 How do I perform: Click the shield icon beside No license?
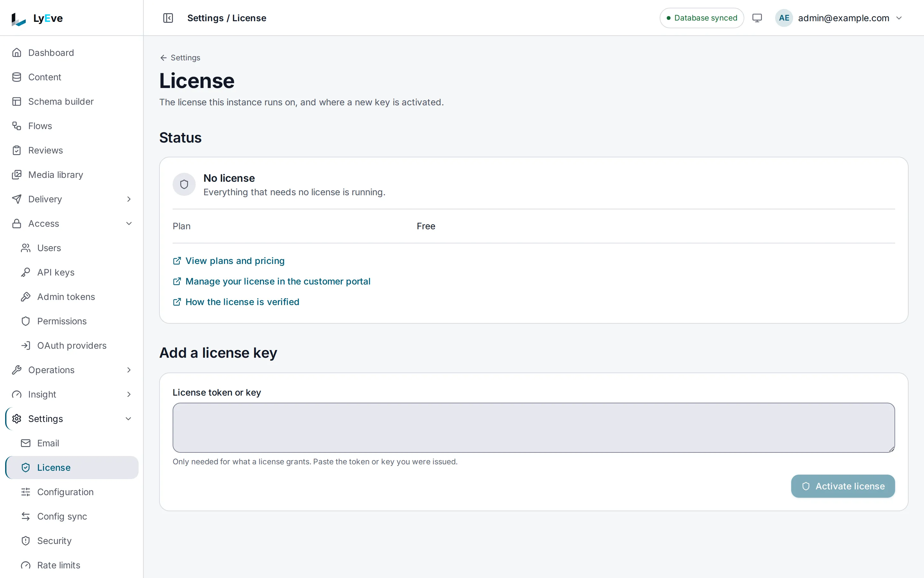click(x=184, y=185)
